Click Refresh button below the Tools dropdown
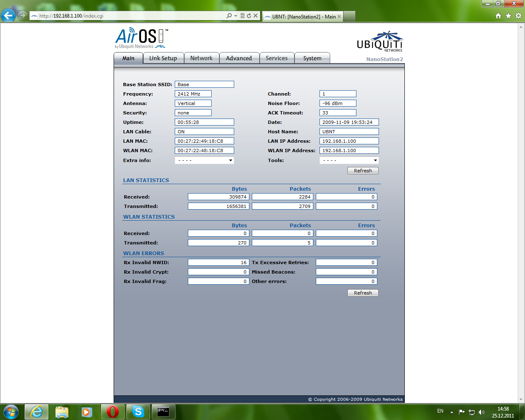The height and width of the screenshot is (420, 525). pyautogui.click(x=363, y=171)
